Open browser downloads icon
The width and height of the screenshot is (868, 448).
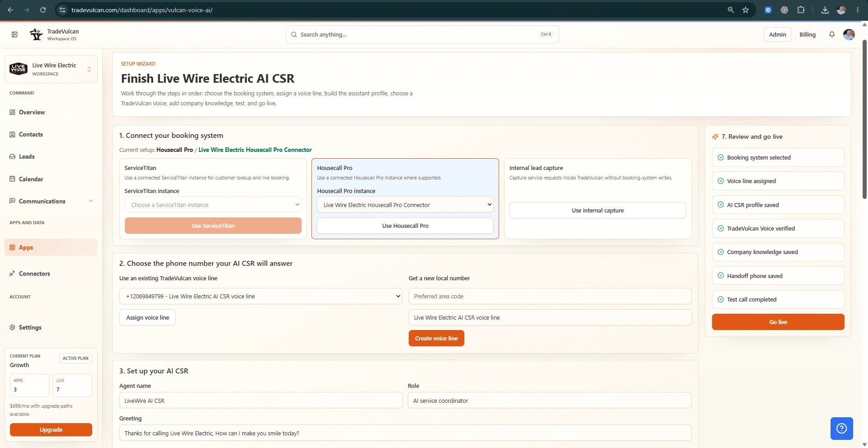825,10
